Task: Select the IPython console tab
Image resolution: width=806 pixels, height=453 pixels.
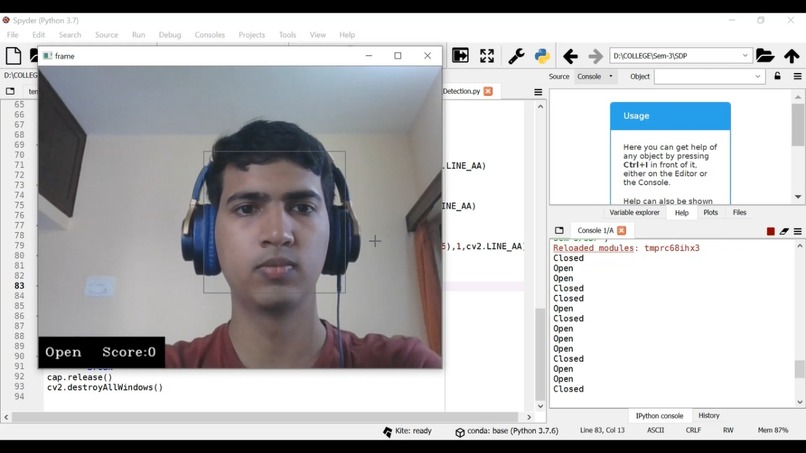Action: click(x=659, y=415)
